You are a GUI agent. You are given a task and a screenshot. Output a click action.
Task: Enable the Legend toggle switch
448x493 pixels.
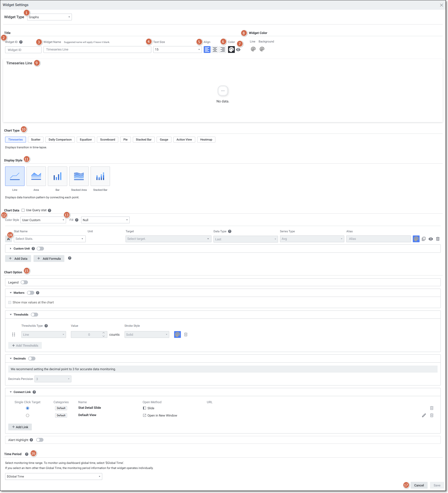pyautogui.click(x=24, y=283)
